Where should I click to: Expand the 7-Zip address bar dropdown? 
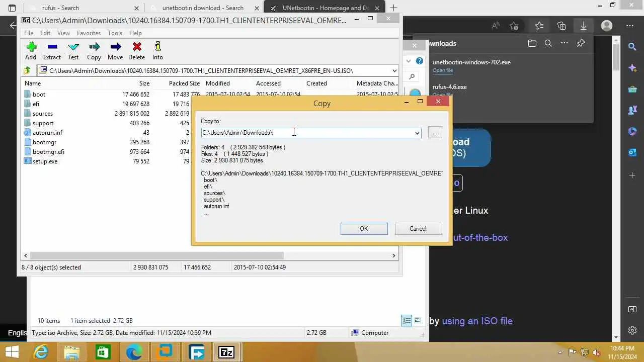394,70
